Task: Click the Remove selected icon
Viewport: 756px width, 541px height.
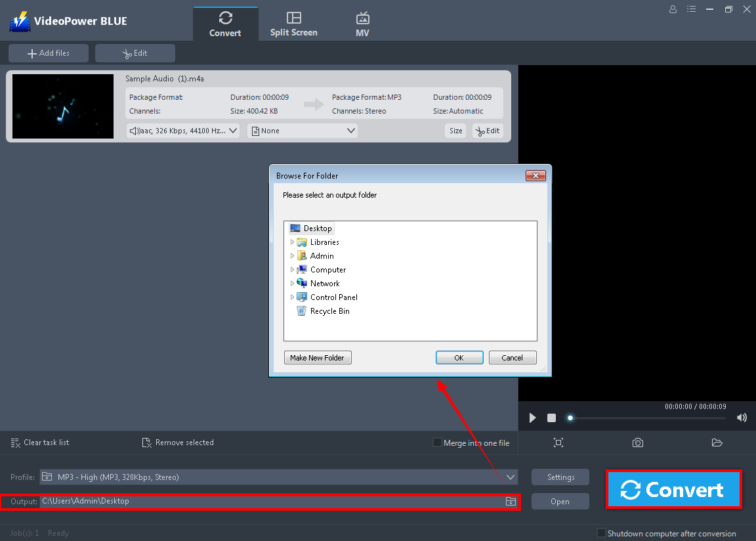Action: [146, 443]
